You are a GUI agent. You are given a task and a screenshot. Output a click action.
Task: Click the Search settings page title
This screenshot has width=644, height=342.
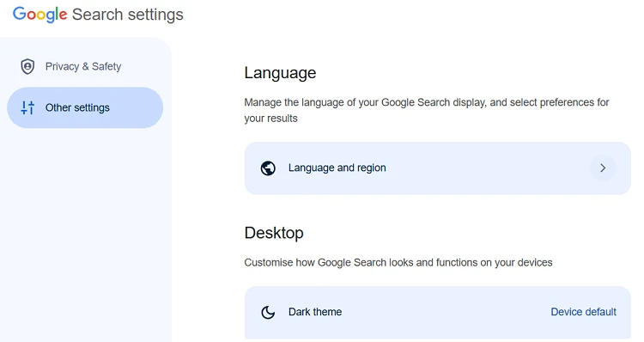[x=128, y=15]
